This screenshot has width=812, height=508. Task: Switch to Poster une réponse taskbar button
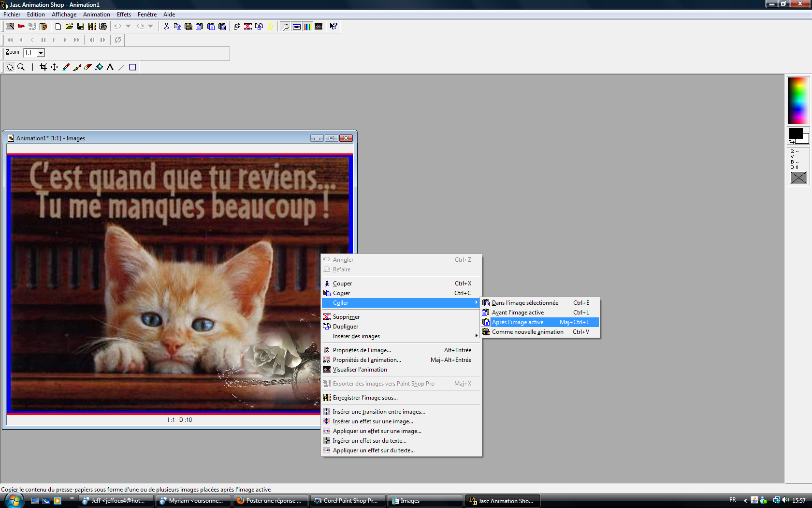click(x=271, y=501)
